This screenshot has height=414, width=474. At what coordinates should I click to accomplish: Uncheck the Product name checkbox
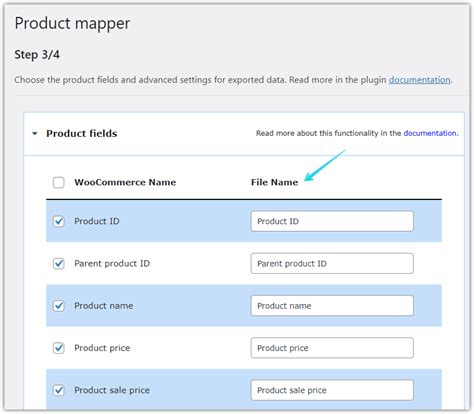pos(59,306)
